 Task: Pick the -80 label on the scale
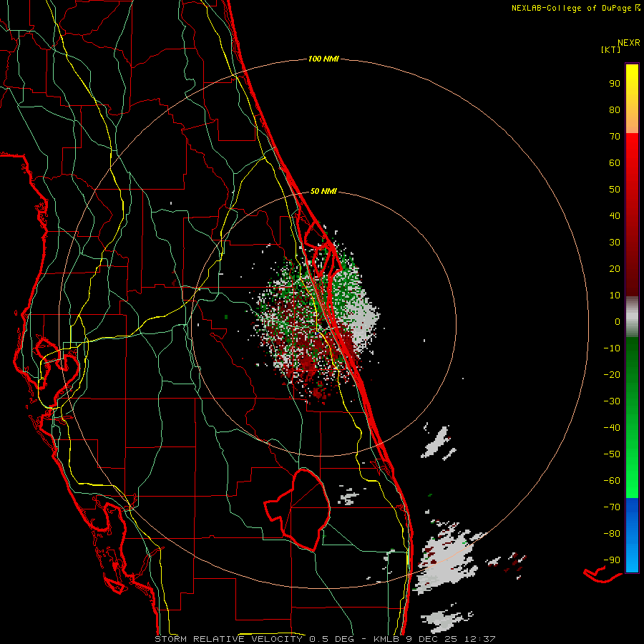[x=612, y=534]
